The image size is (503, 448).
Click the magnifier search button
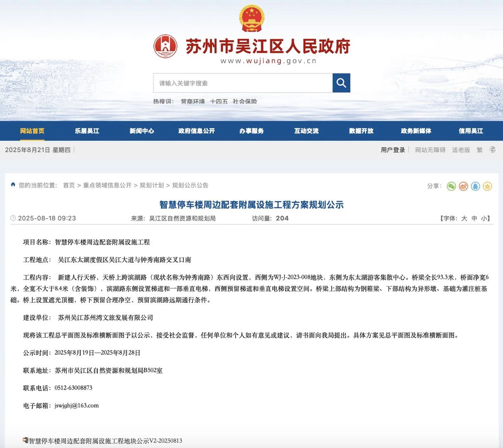point(341,83)
